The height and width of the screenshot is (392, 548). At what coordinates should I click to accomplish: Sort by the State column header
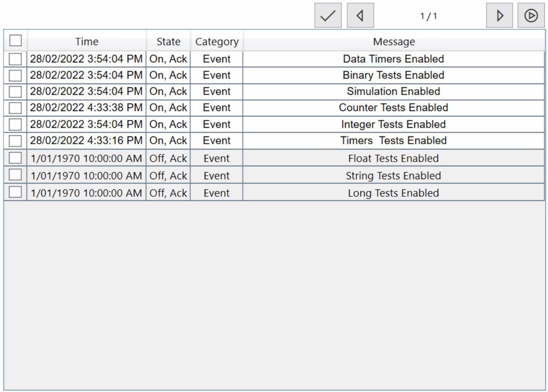click(168, 41)
